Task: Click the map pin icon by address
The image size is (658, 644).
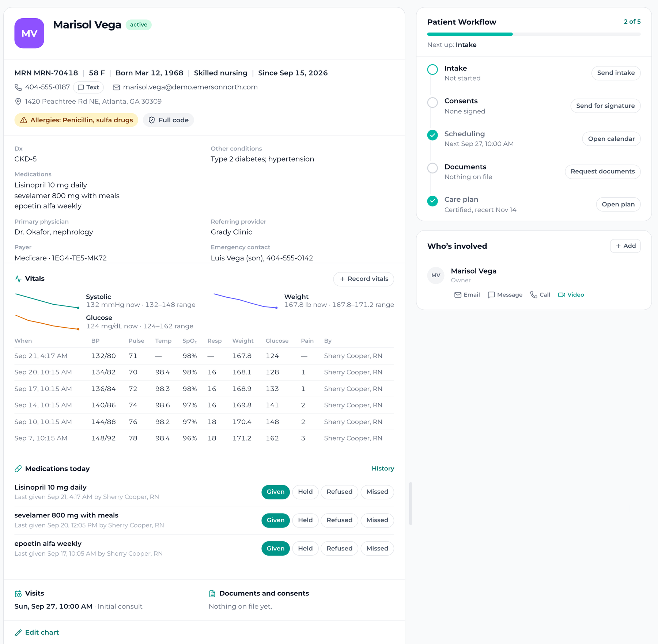Action: (18, 102)
